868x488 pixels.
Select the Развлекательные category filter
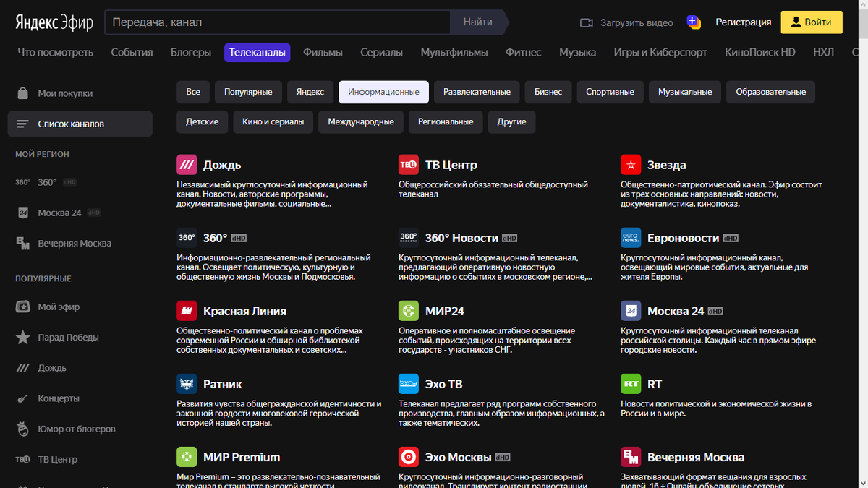[477, 92]
